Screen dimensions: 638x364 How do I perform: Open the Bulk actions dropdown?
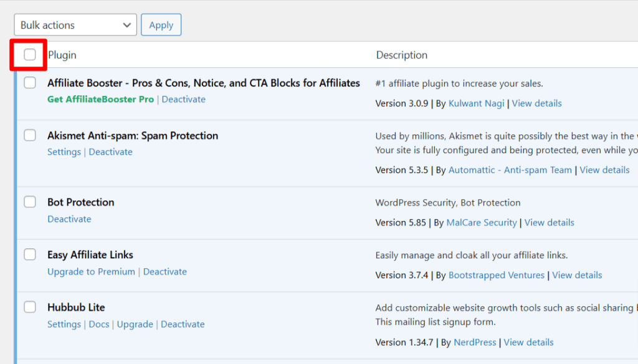point(75,25)
